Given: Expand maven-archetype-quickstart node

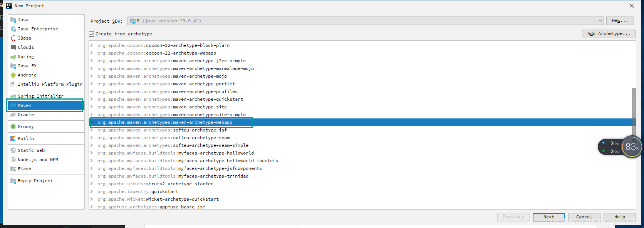Looking at the screenshot, I should [x=92, y=99].
